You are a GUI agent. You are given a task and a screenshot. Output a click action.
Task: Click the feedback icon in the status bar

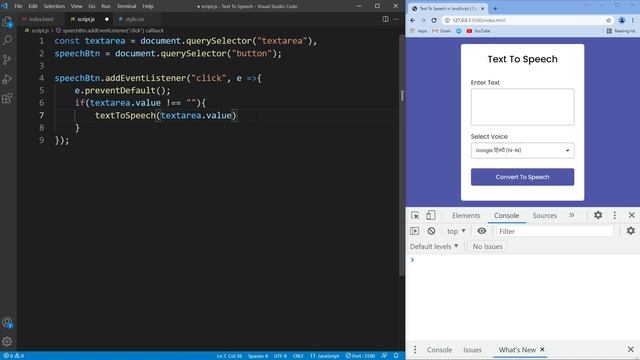coord(384,356)
